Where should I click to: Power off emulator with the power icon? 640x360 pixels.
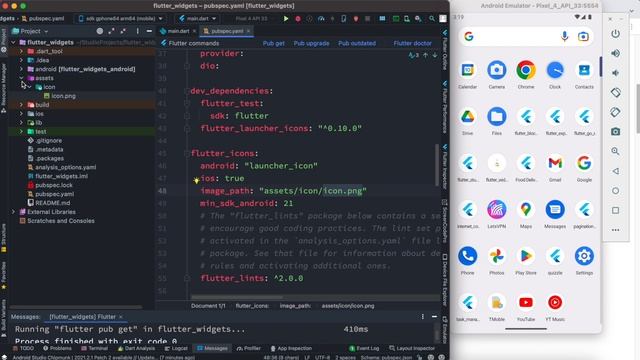click(x=616, y=34)
